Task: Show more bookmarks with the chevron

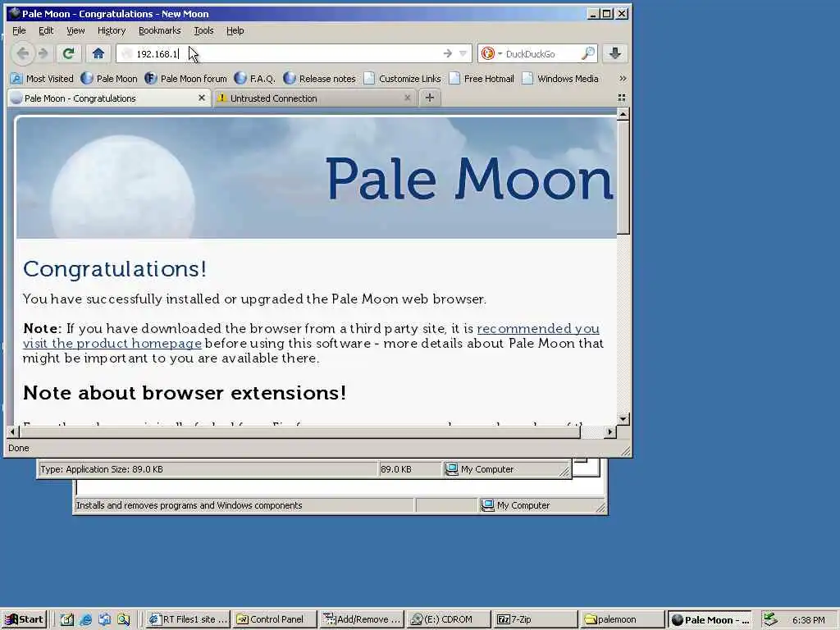Action: (623, 78)
